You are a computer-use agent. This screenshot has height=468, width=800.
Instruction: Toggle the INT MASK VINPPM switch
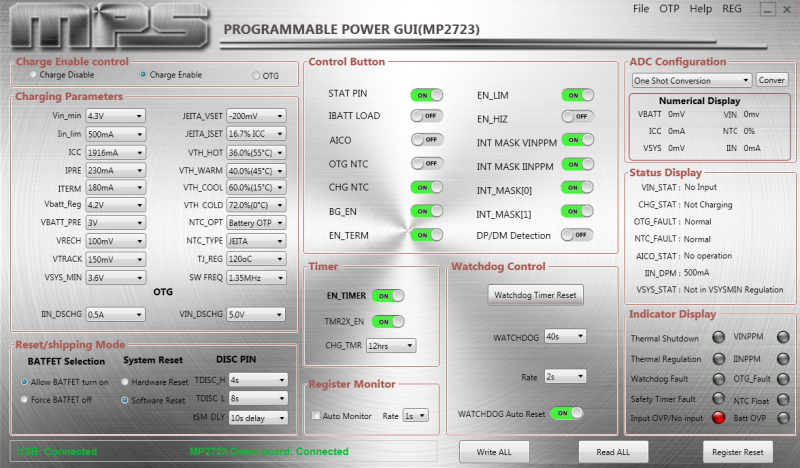(578, 140)
